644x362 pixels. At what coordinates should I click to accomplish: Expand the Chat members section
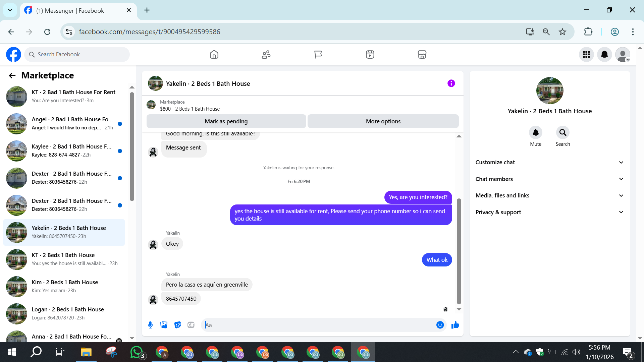point(549,179)
